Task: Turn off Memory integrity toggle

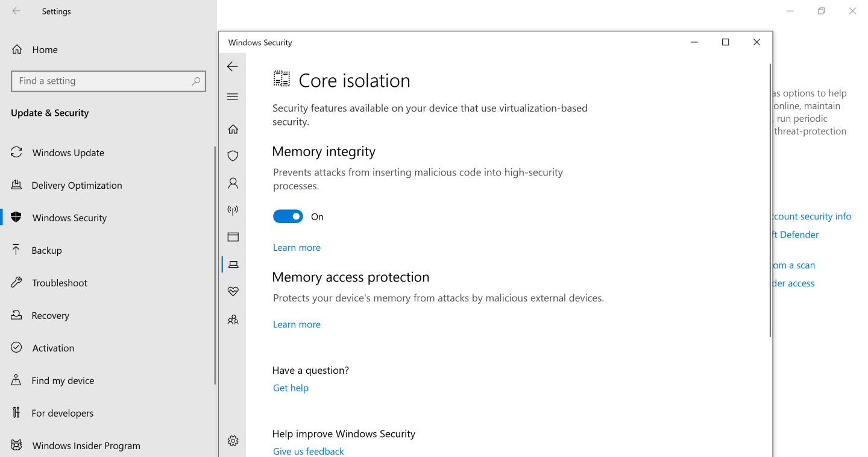Action: (288, 216)
